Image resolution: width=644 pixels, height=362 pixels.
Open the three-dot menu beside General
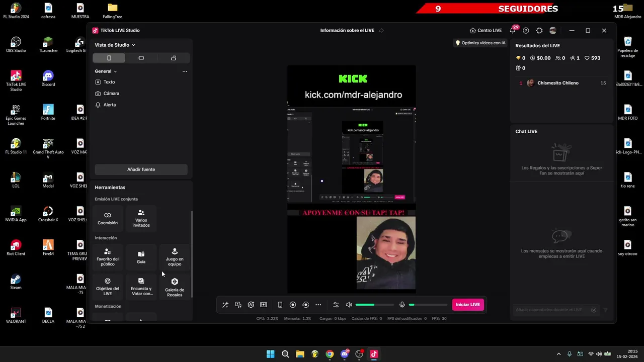pyautogui.click(x=185, y=71)
